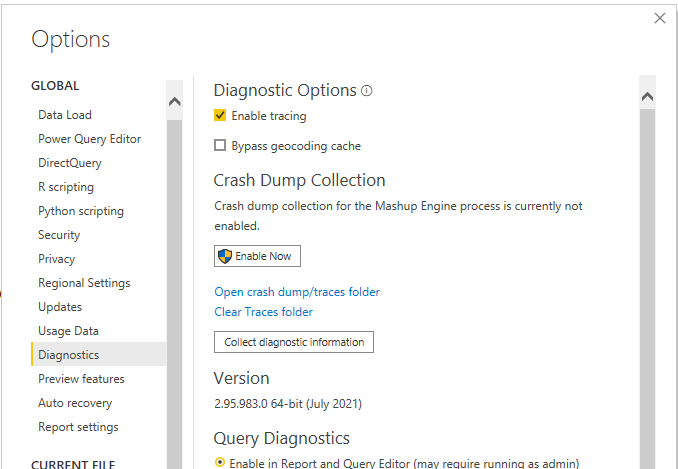The image size is (678, 469).
Task: Click the Enable Now button
Action: coord(257,256)
